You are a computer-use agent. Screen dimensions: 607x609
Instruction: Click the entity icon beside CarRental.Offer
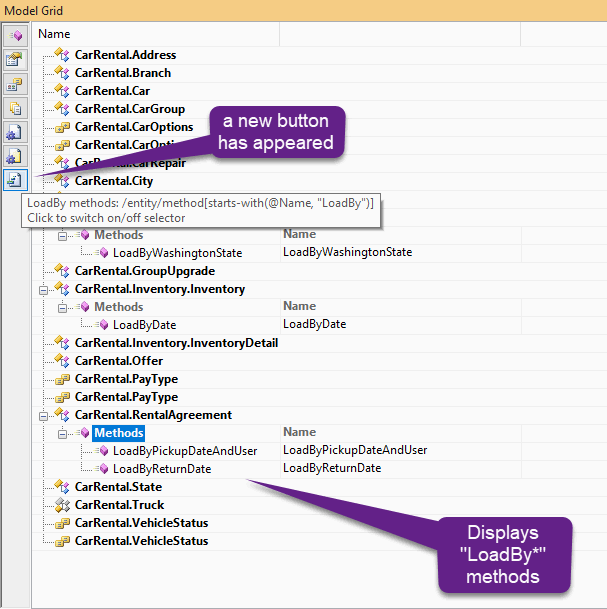click(x=62, y=361)
